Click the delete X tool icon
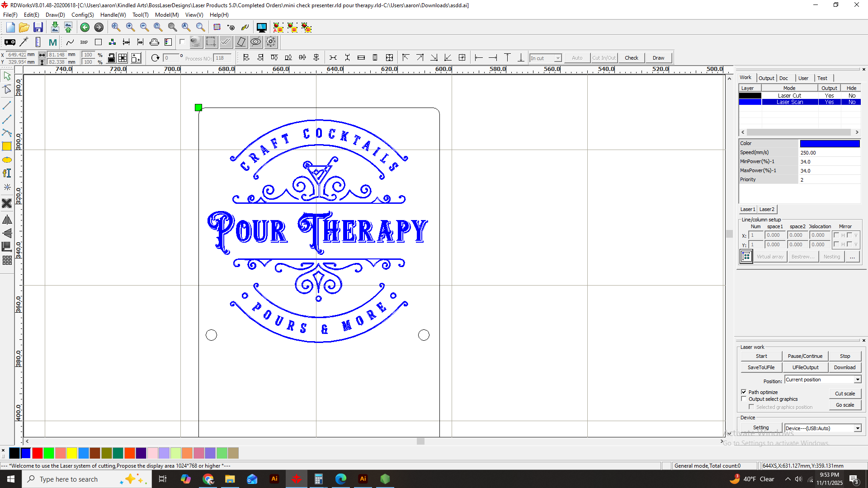868x488 pixels. (x=7, y=203)
